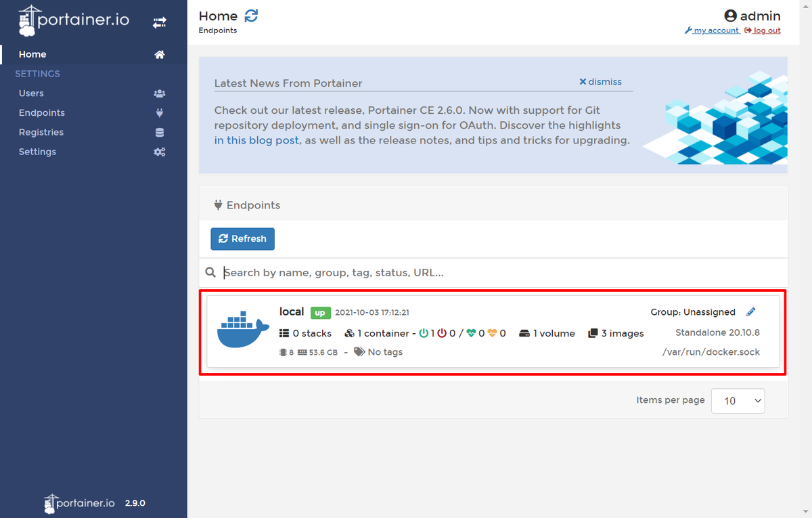Open the 'in this blog post' link
This screenshot has width=812, height=518.
[x=256, y=141]
